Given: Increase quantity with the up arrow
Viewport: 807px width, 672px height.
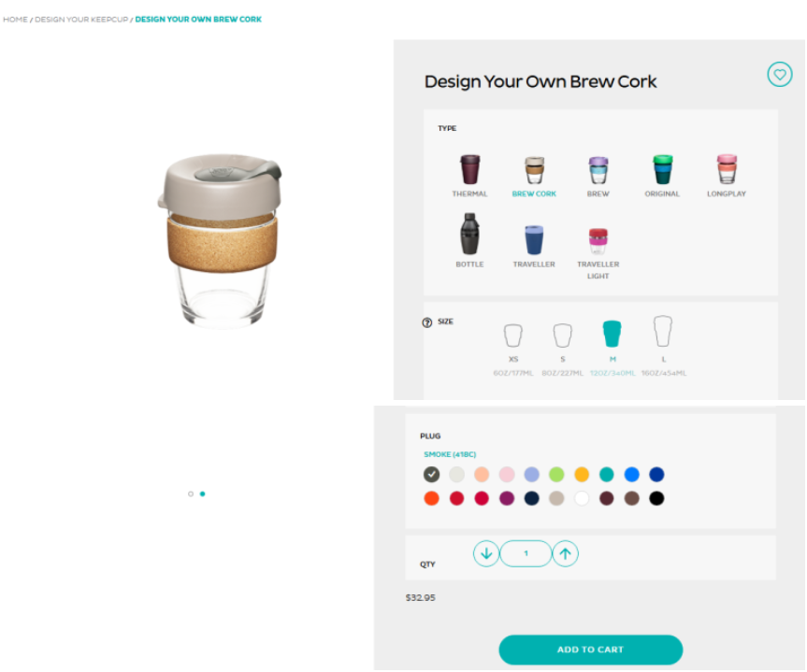Looking at the screenshot, I should [x=565, y=553].
